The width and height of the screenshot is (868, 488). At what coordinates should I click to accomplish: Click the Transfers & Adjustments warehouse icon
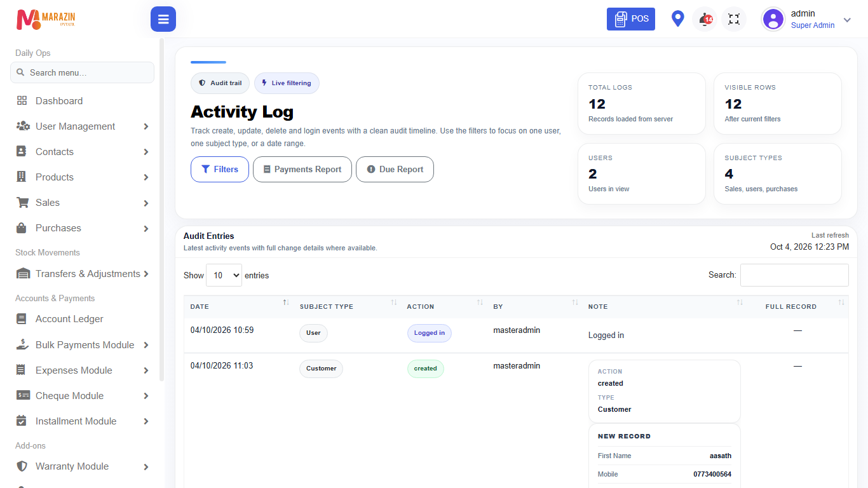pyautogui.click(x=24, y=274)
